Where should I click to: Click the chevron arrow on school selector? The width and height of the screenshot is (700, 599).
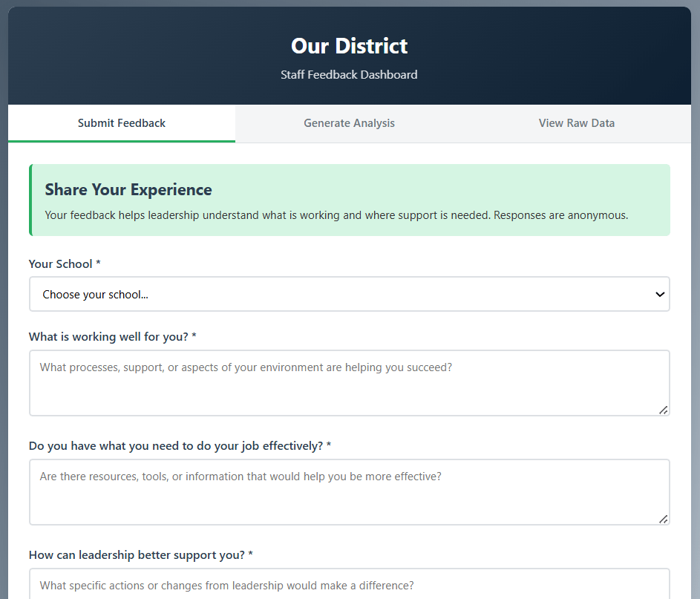[659, 295]
